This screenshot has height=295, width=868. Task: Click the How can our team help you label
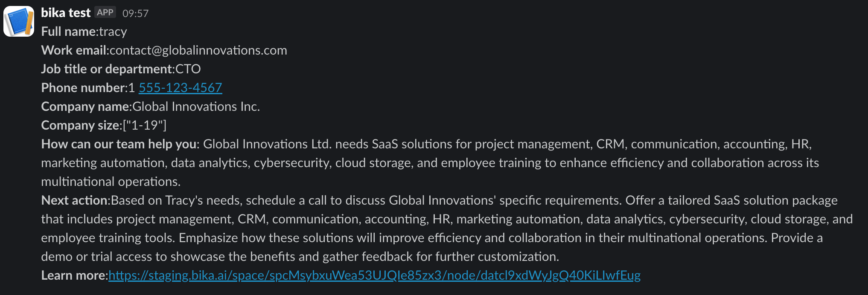pos(120,144)
